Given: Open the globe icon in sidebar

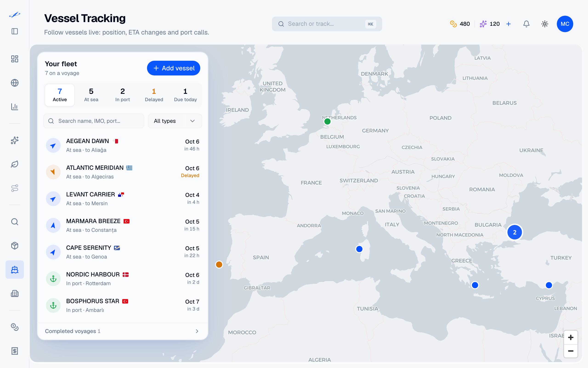Looking at the screenshot, I should [x=14, y=83].
